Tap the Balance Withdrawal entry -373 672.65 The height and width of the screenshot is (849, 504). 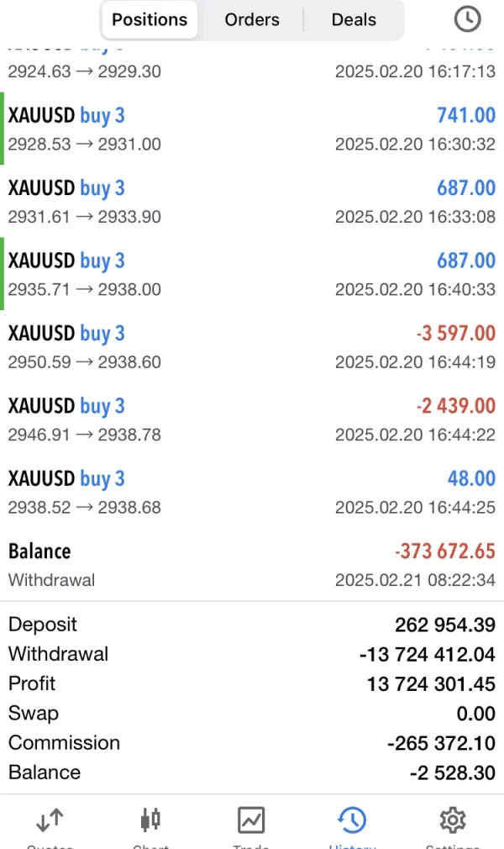pyautogui.click(x=252, y=565)
